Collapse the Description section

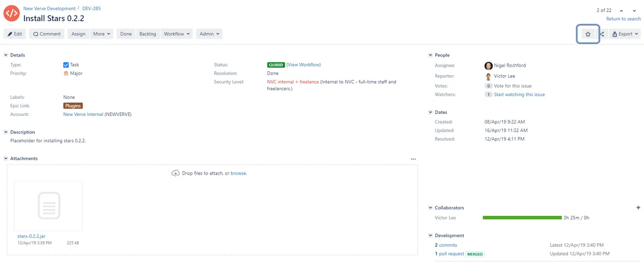6,132
